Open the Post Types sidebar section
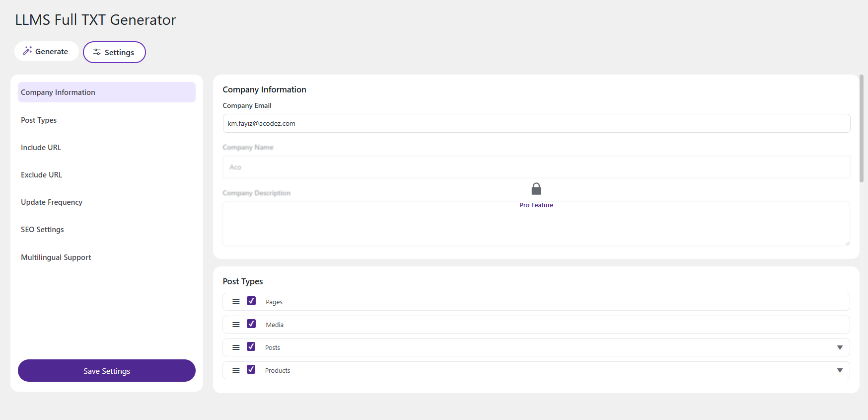Viewport: 868px width, 420px height. (x=39, y=120)
